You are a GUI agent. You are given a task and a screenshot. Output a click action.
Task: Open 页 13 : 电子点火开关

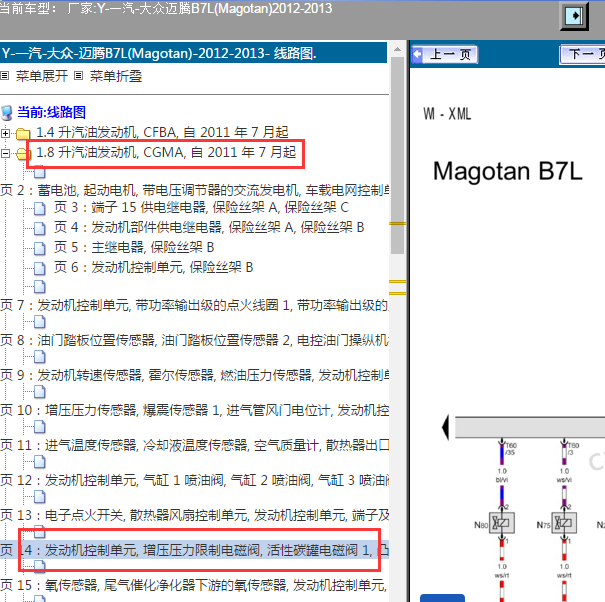pyautogui.click(x=194, y=515)
